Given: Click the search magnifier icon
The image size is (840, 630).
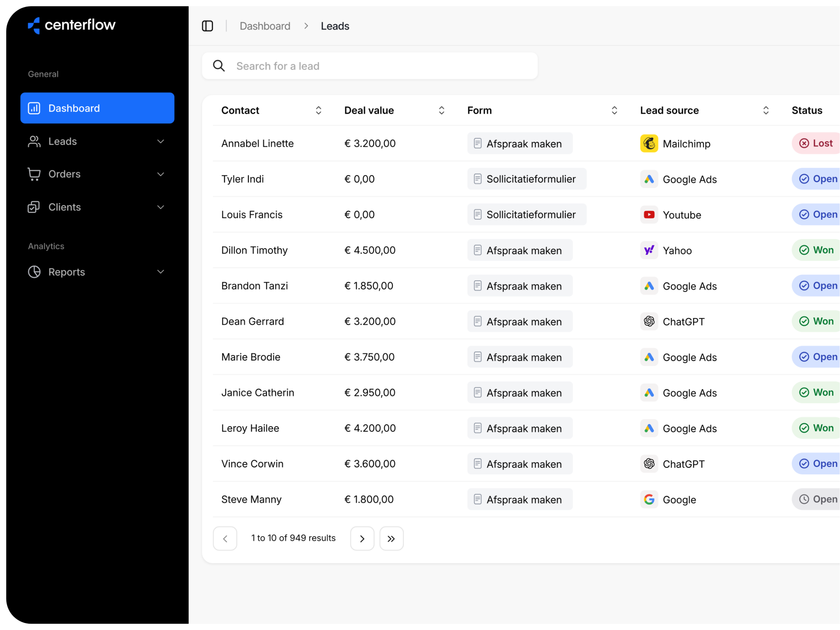Looking at the screenshot, I should coord(219,66).
